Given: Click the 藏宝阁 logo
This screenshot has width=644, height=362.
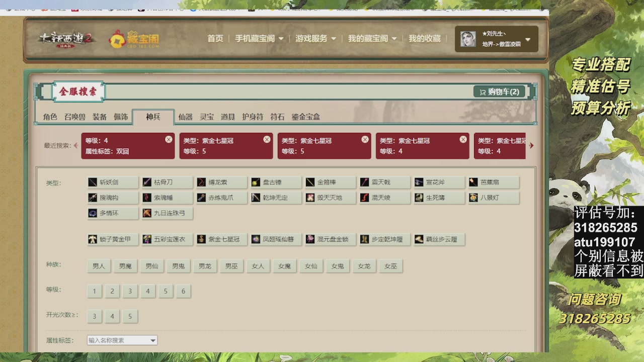Looking at the screenshot, I should [134, 40].
